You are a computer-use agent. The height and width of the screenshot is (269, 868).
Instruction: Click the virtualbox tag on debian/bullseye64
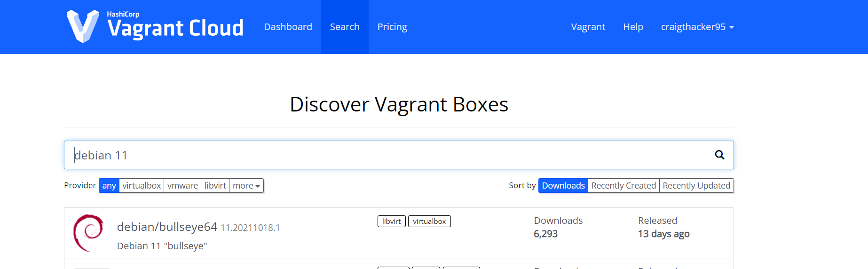pyautogui.click(x=429, y=222)
